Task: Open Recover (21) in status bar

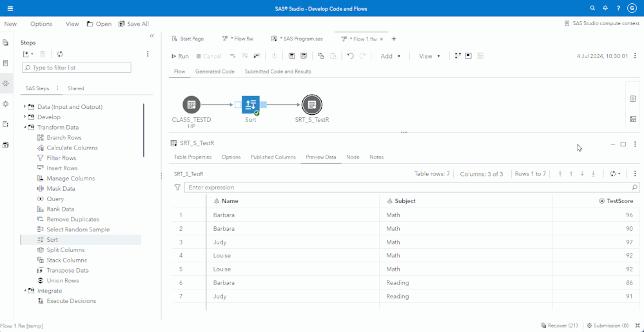Action: (559, 326)
